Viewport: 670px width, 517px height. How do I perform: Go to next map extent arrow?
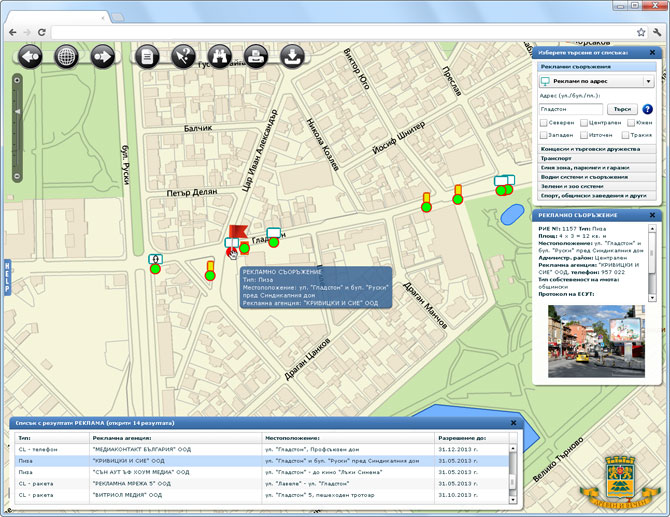103,56
